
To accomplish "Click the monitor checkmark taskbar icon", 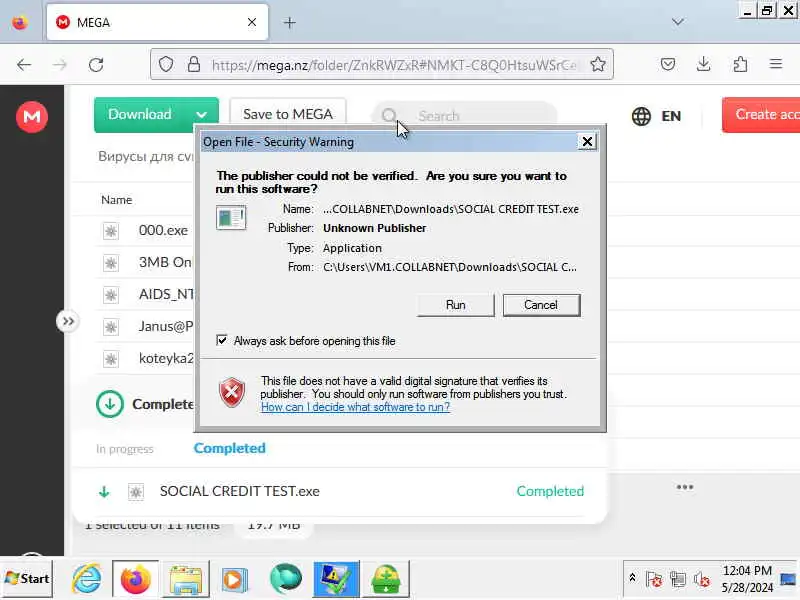I will point(336,579).
